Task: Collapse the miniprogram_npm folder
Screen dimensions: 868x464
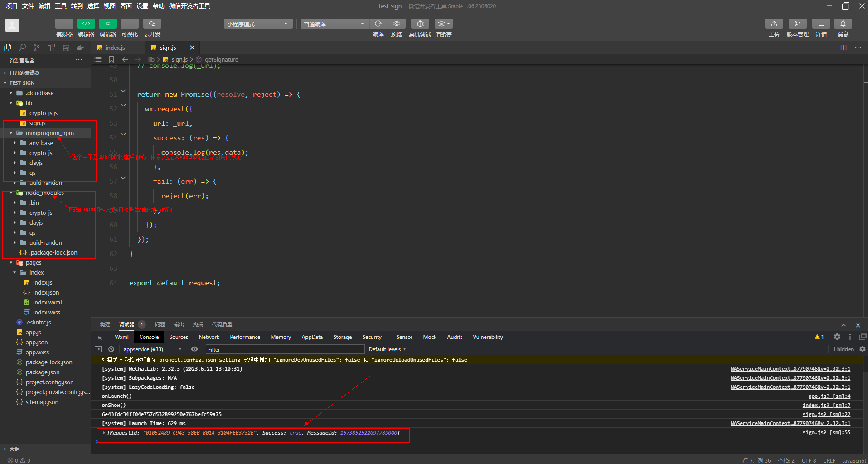Action: click(45, 133)
